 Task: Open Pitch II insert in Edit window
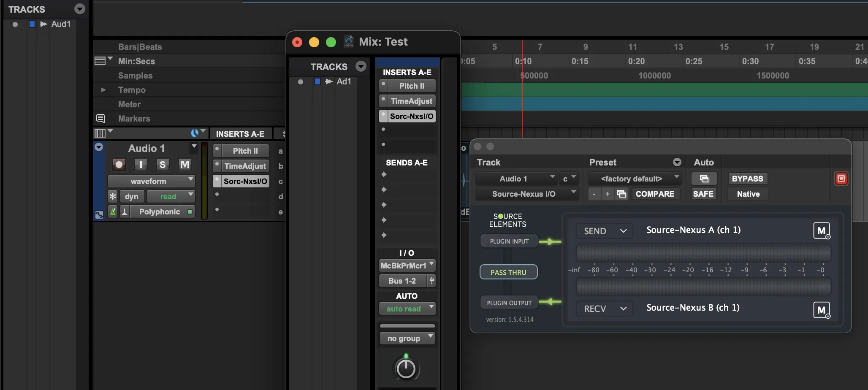245,151
